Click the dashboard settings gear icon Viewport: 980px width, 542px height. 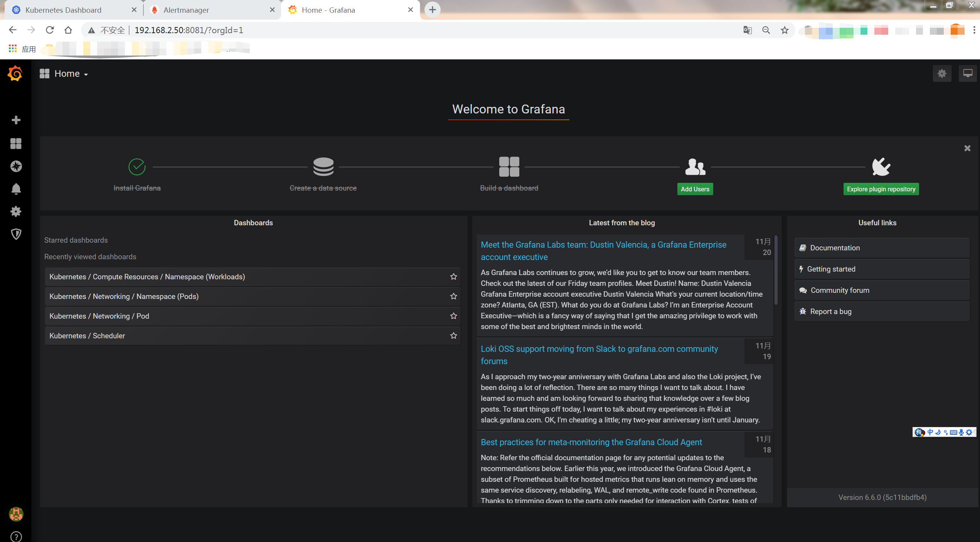(942, 73)
